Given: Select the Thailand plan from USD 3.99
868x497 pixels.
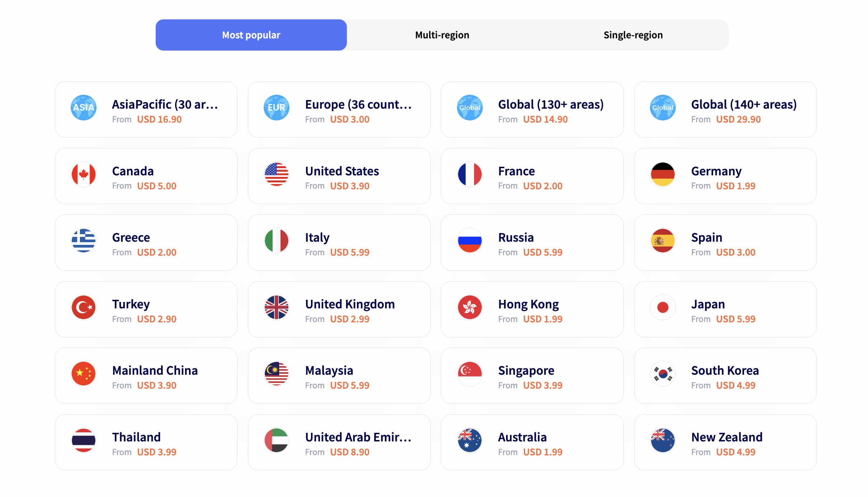Looking at the screenshot, I should pos(146,442).
